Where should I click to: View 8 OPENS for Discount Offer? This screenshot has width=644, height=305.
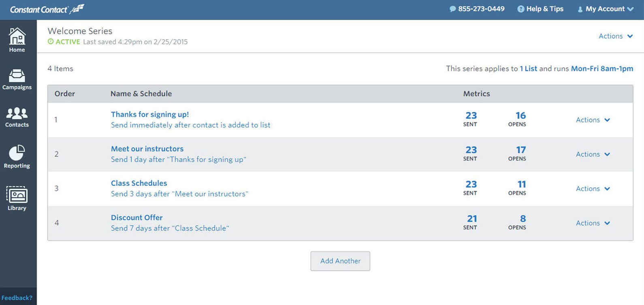pos(517,222)
